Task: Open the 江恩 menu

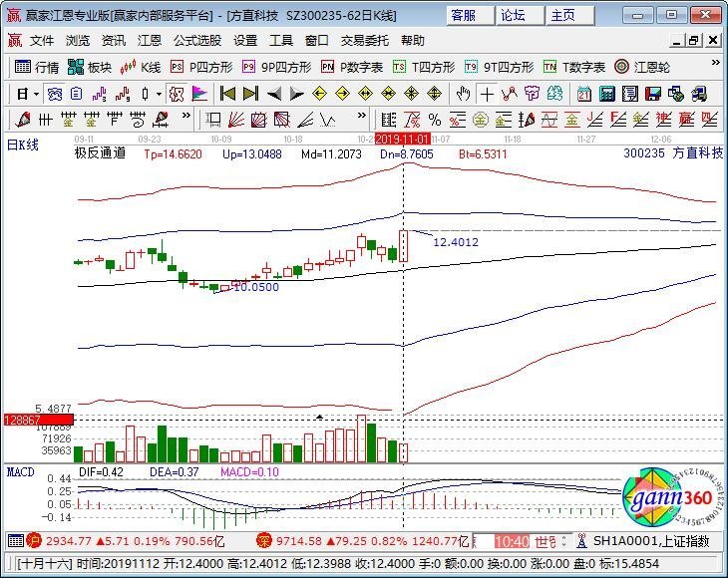Action: pyautogui.click(x=149, y=41)
